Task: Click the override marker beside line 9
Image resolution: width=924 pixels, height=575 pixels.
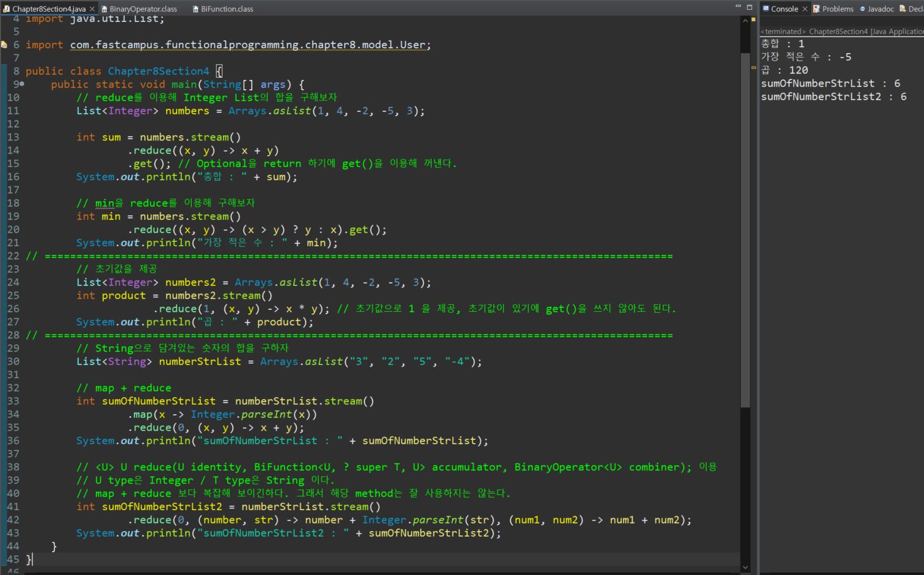Action: point(23,84)
